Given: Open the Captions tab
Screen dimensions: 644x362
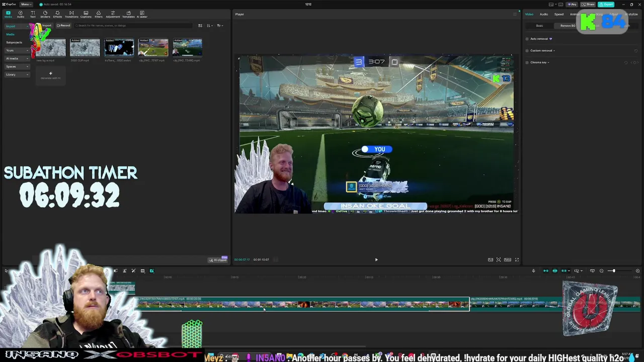Looking at the screenshot, I should (86, 14).
